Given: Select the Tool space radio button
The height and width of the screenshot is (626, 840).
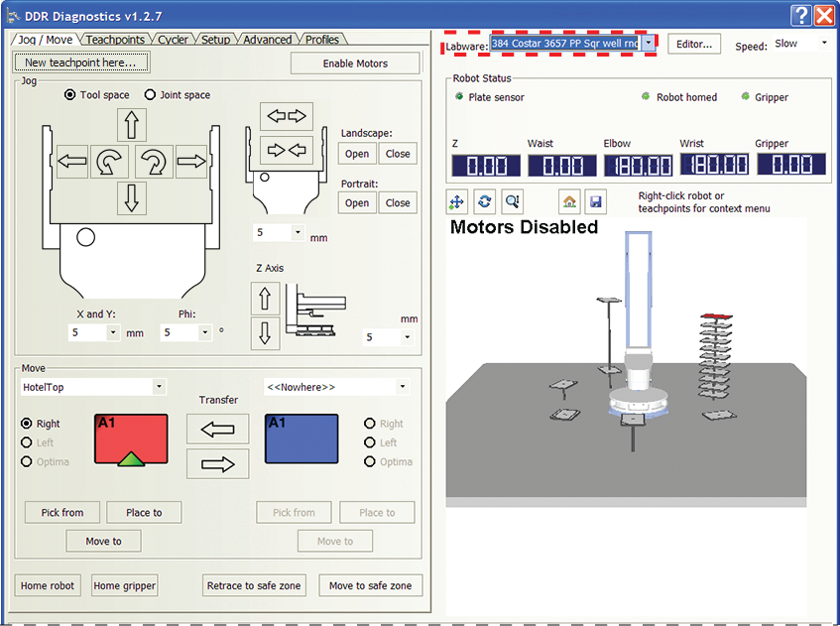Looking at the screenshot, I should pyautogui.click(x=69, y=95).
